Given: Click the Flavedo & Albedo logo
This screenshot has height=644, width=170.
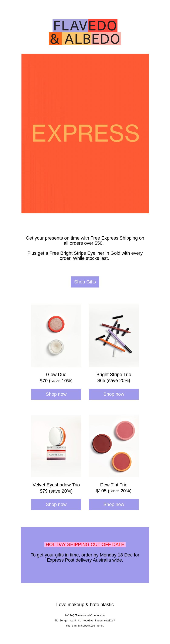Looking at the screenshot, I should tap(85, 32).
